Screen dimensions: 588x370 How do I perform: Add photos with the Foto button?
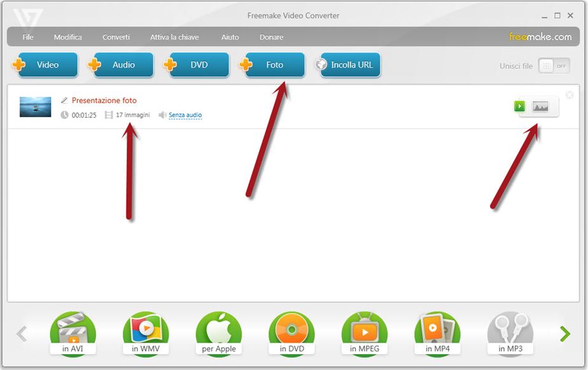coord(272,65)
